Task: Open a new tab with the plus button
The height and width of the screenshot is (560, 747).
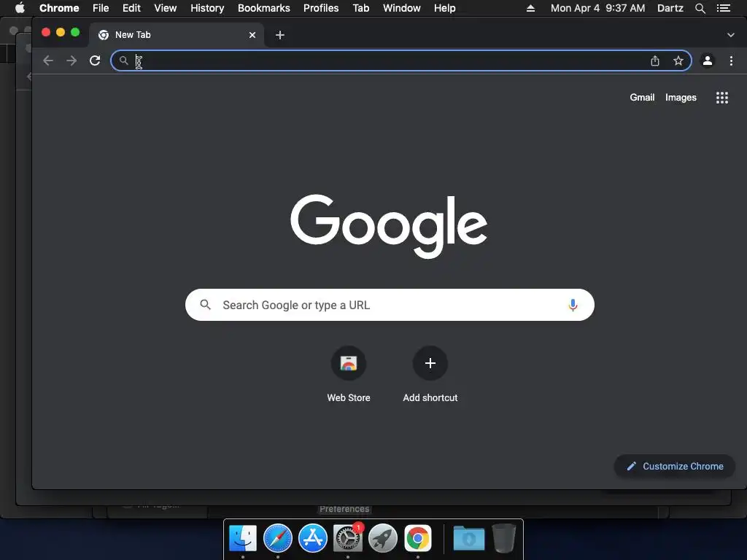Action: click(x=280, y=35)
